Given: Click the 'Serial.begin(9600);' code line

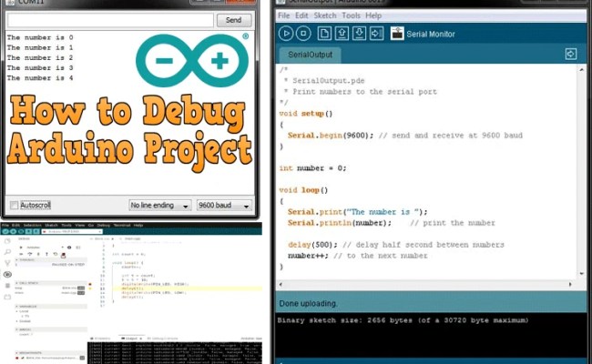Looking at the screenshot, I should 331,136.
